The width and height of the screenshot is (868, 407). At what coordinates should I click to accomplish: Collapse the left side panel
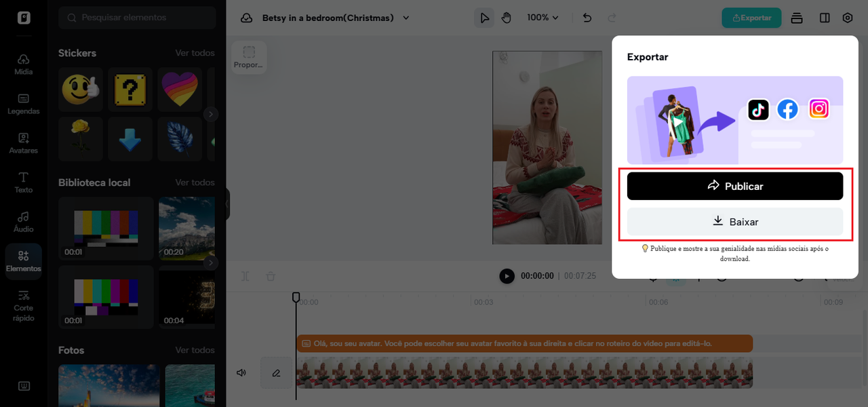point(227,203)
